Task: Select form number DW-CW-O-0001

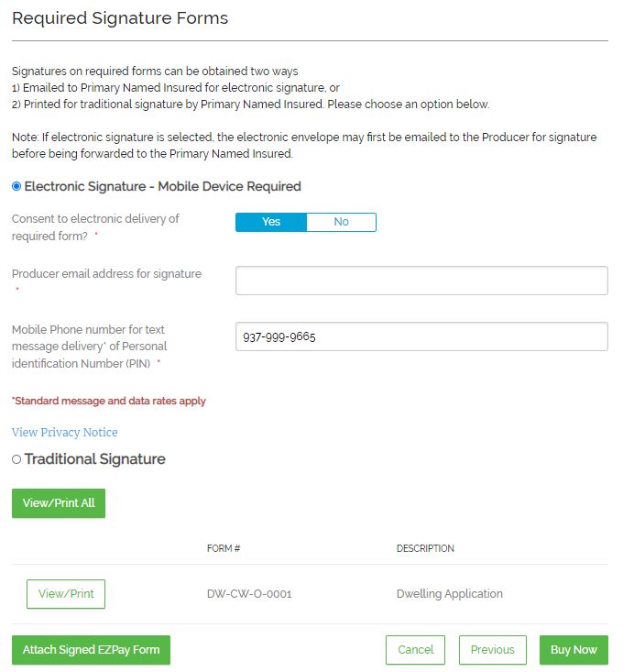Action: 249,594
